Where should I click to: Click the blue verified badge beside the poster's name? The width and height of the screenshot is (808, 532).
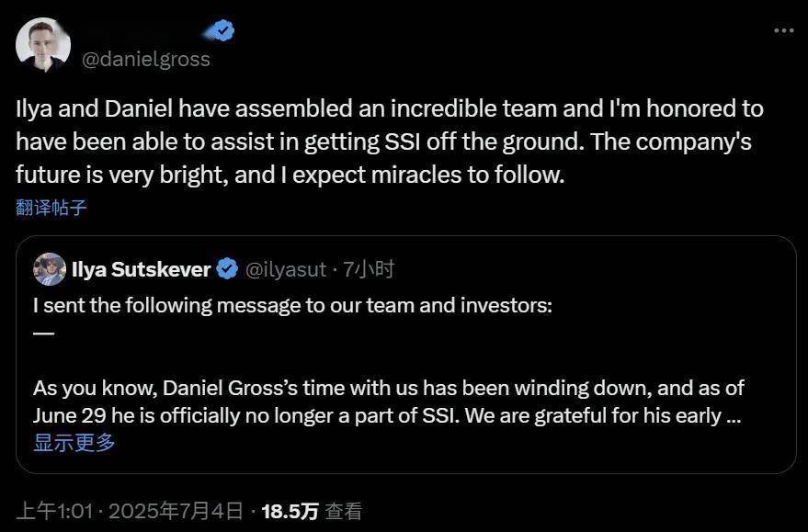click(x=222, y=30)
